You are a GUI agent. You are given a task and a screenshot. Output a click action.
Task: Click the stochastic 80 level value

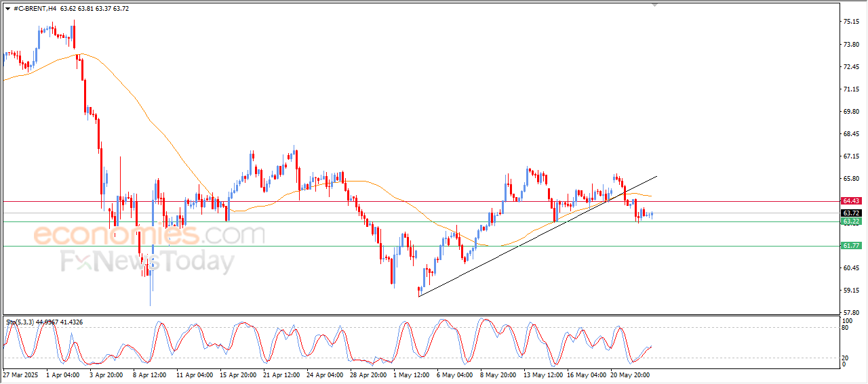tap(846, 327)
